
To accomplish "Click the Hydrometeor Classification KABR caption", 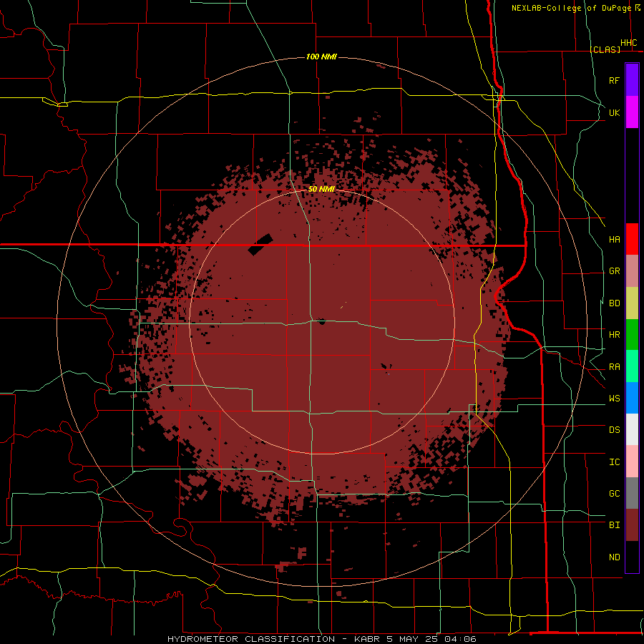I will (322, 639).
